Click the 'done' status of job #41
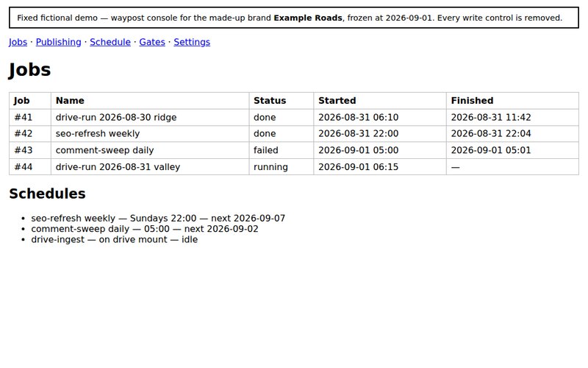The height and width of the screenshot is (368, 588). point(265,118)
